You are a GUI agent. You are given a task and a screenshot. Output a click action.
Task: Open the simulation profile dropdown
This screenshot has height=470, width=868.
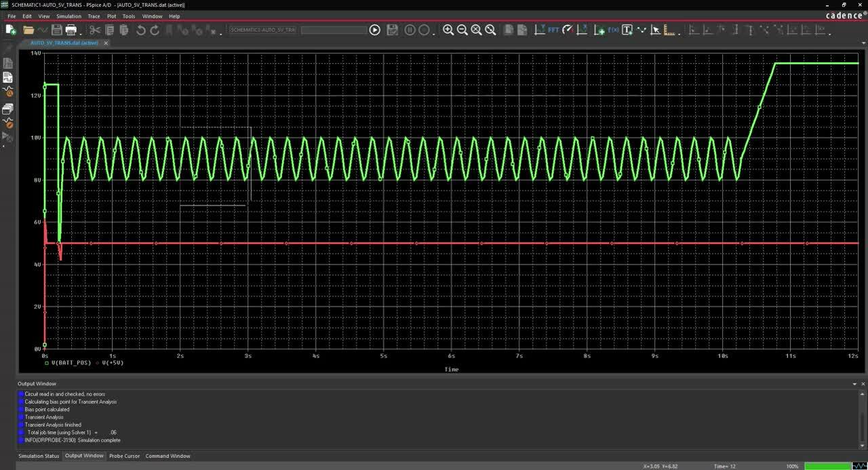(298, 30)
